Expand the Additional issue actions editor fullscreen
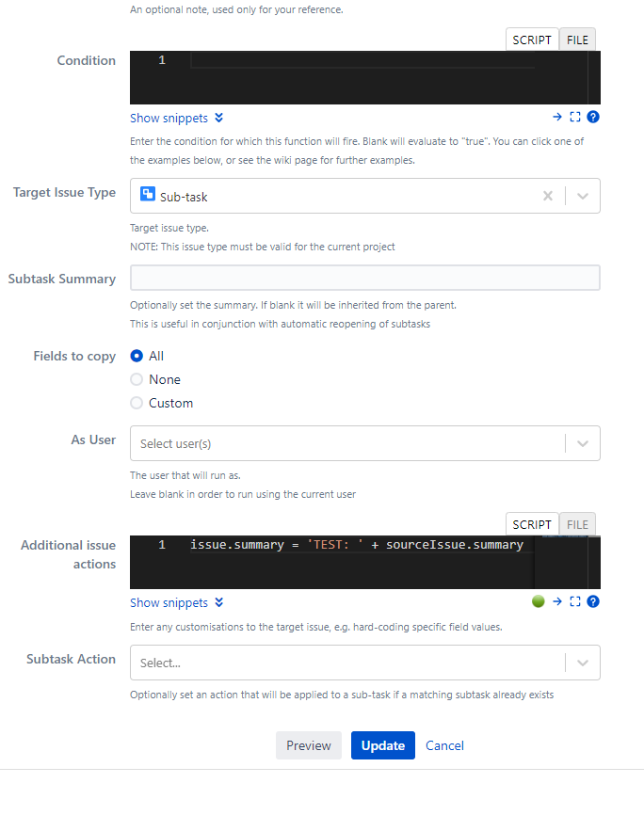 (575, 601)
